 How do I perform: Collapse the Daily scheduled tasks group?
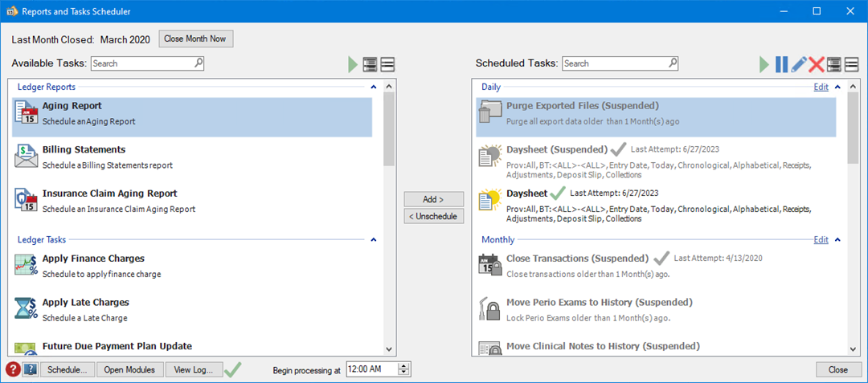(x=837, y=87)
